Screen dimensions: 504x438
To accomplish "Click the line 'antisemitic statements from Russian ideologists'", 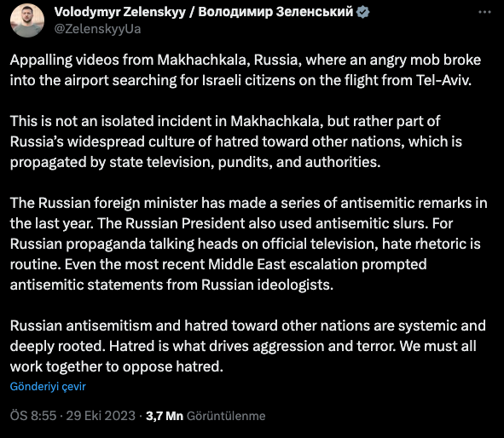I will click(x=171, y=285).
